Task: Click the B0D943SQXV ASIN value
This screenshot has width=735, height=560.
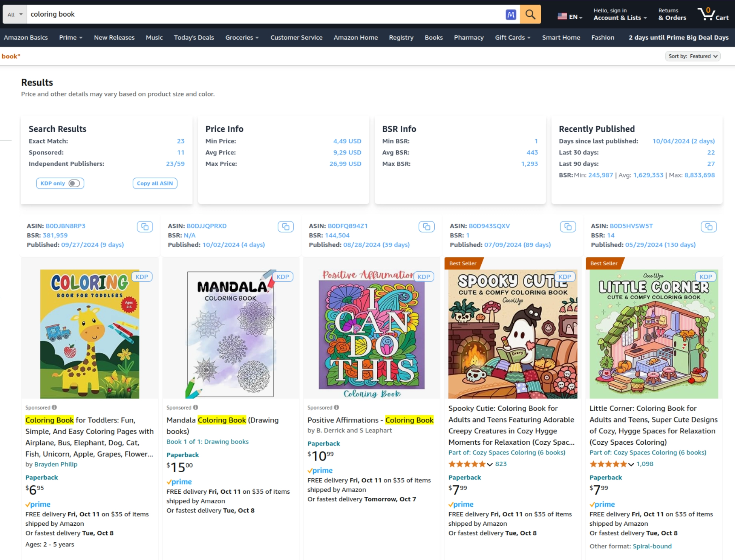Action: [x=489, y=226]
